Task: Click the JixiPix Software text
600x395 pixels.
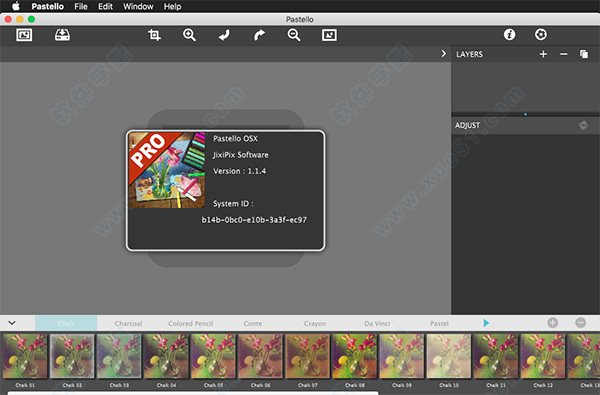Action: click(x=241, y=155)
